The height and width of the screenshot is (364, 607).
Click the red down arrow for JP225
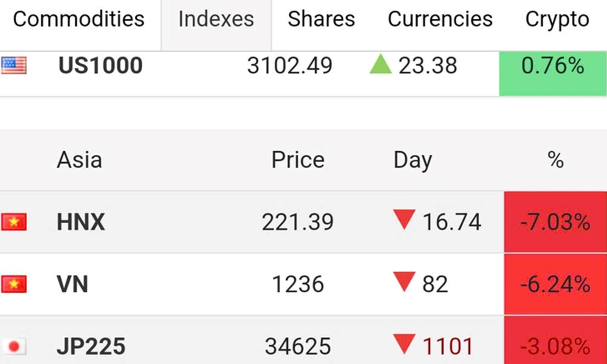point(404,344)
